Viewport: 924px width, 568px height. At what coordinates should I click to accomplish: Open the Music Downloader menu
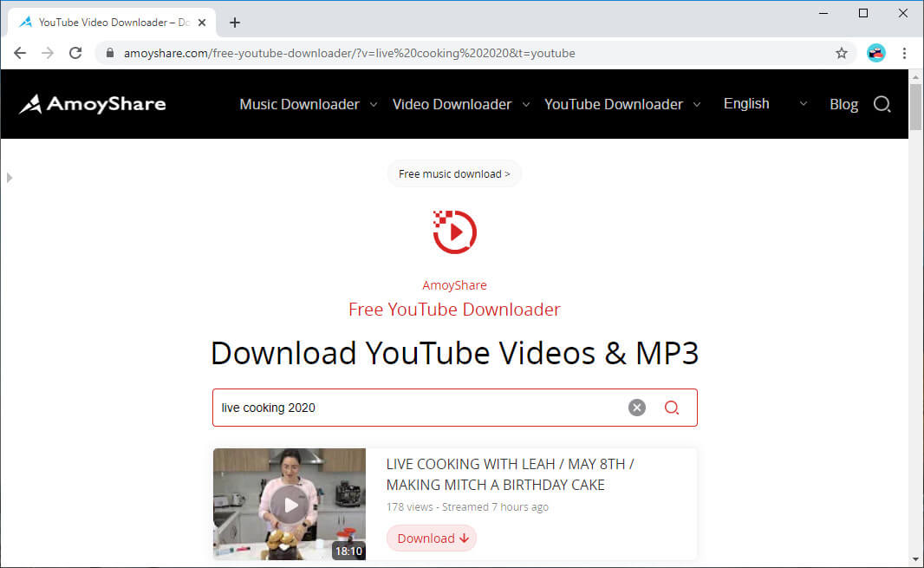point(299,104)
